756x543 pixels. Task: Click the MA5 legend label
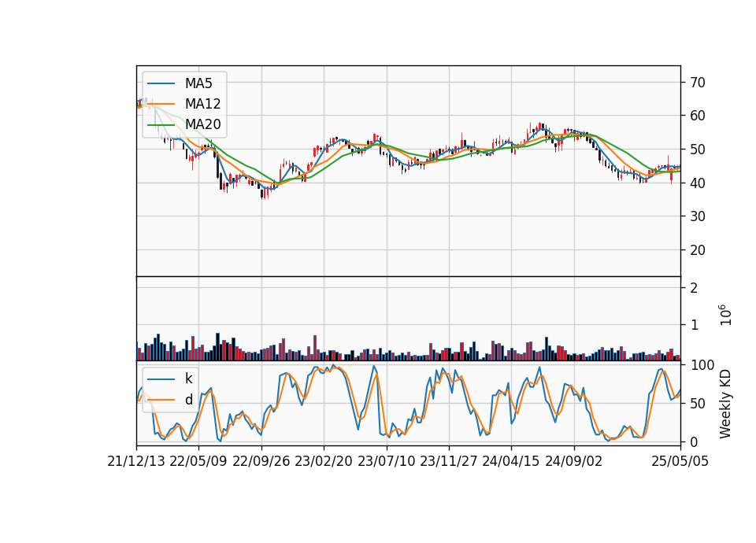coord(198,83)
